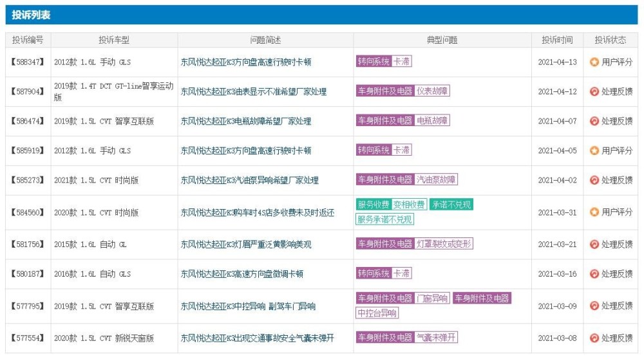Click 问题简述 column header
The image size is (644, 359).
point(265,40)
